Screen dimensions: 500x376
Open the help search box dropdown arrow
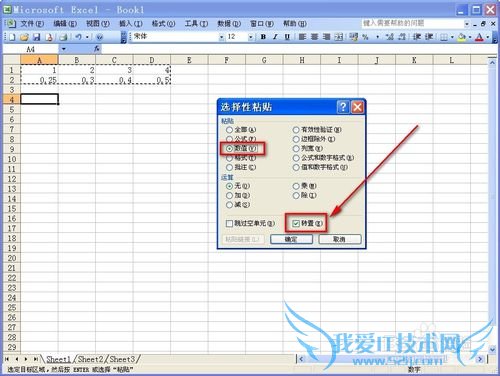(x=467, y=24)
